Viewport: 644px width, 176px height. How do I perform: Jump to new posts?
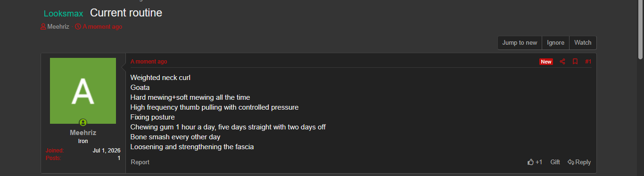tap(520, 43)
